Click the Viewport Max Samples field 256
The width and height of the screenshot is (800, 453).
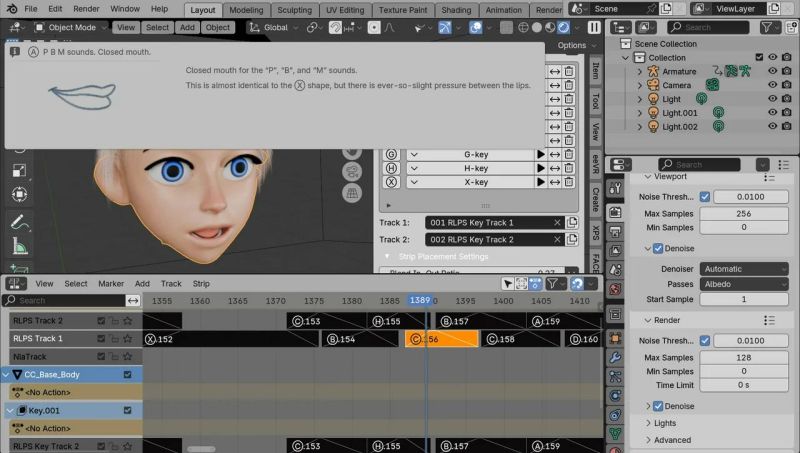click(744, 213)
